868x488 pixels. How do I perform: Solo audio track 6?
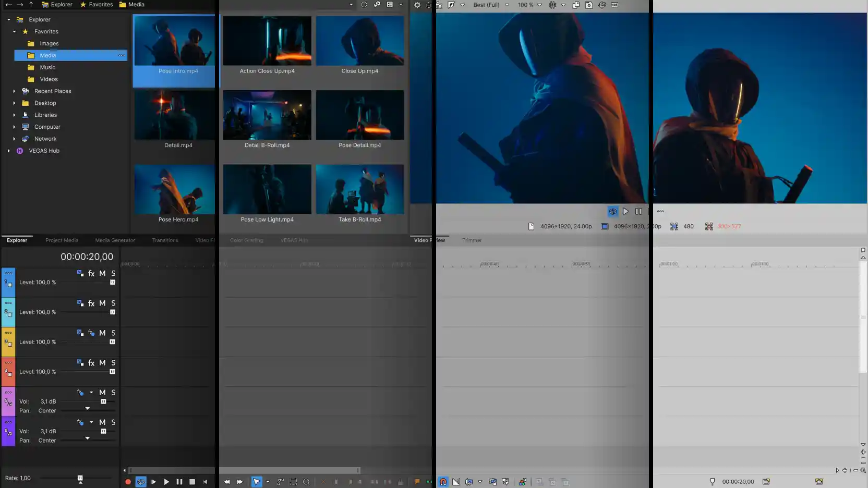[x=113, y=422]
